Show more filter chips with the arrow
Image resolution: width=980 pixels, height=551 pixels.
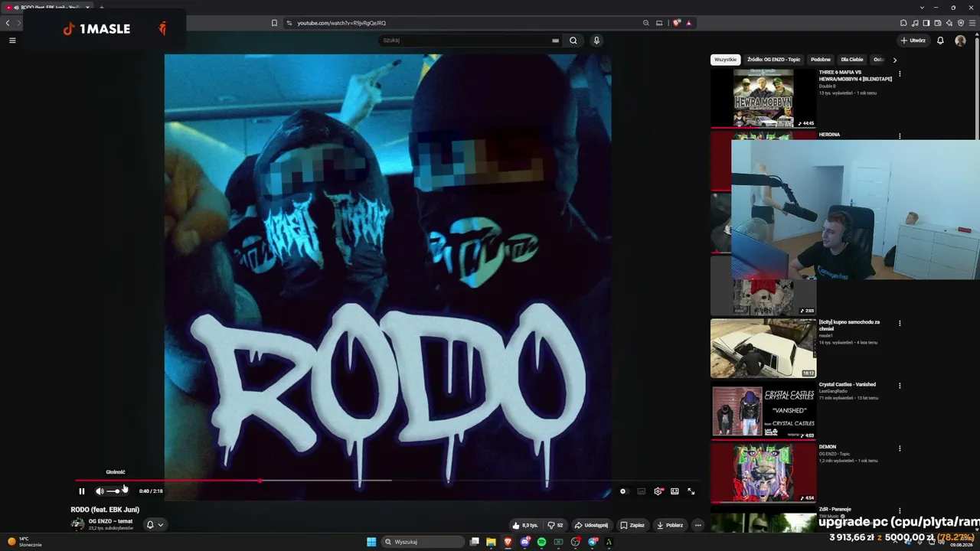coord(894,60)
